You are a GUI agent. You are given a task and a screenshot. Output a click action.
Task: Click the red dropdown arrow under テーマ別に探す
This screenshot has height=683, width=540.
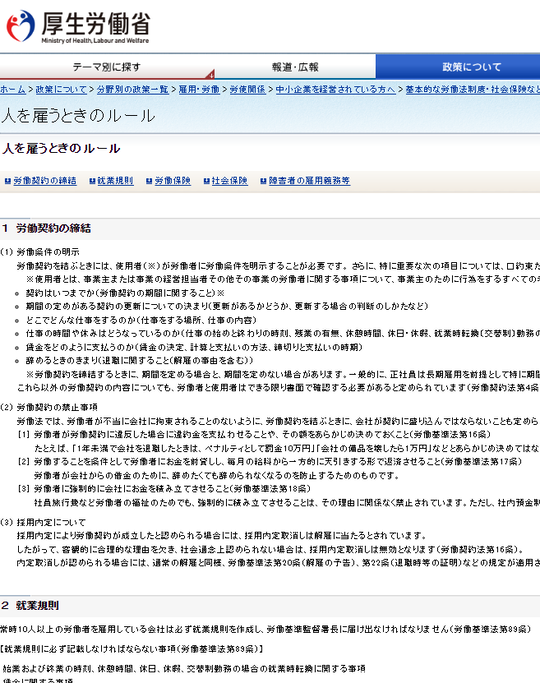click(x=211, y=74)
